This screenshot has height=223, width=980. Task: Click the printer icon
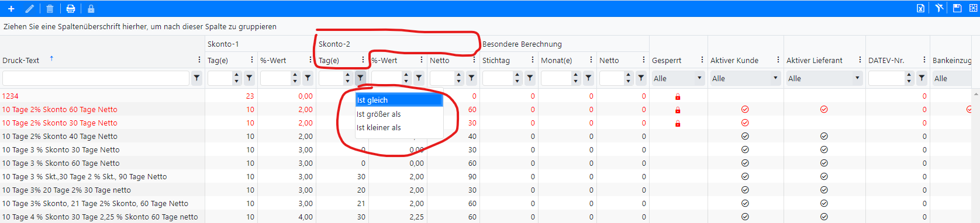[x=71, y=9]
